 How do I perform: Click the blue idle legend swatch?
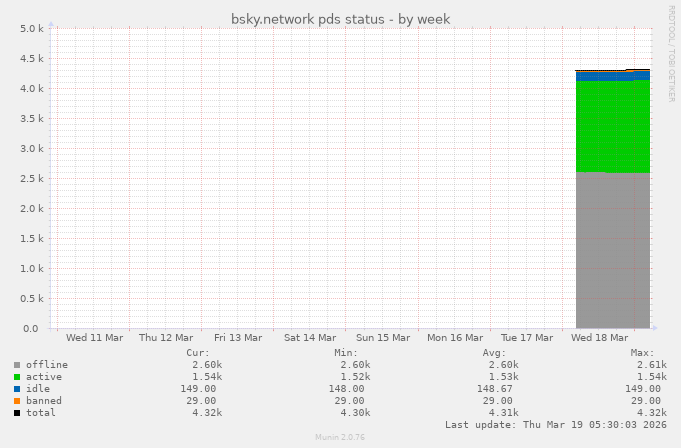coord(17,389)
